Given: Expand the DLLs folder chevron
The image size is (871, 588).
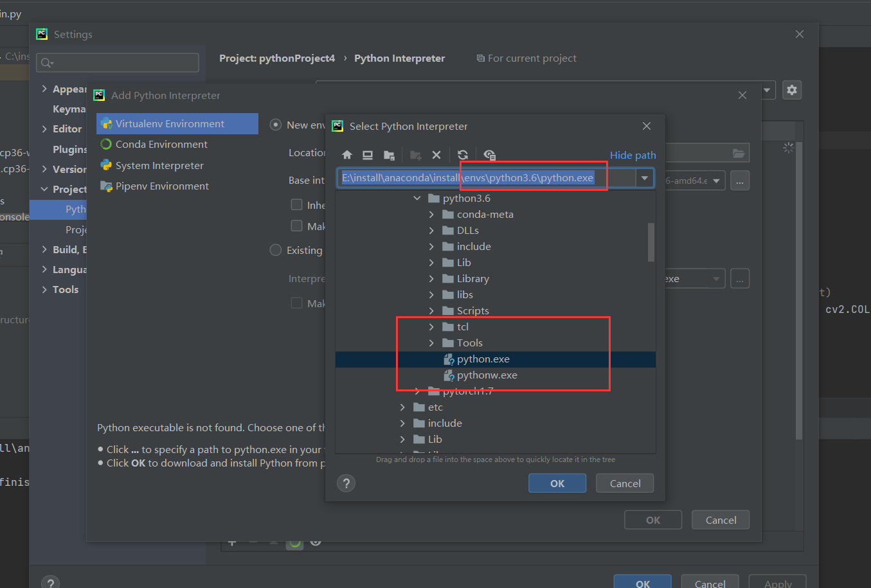Looking at the screenshot, I should pos(431,231).
